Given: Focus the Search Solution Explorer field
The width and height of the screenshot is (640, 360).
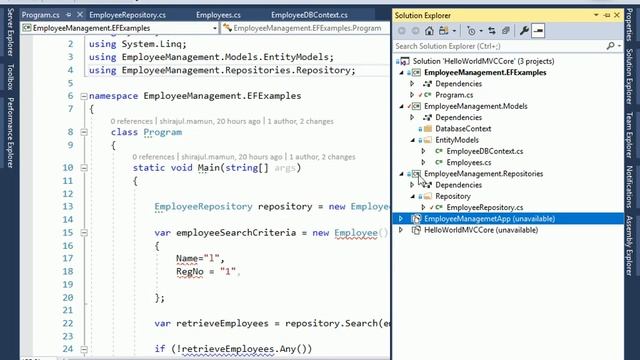Looking at the screenshot, I should tap(500, 46).
